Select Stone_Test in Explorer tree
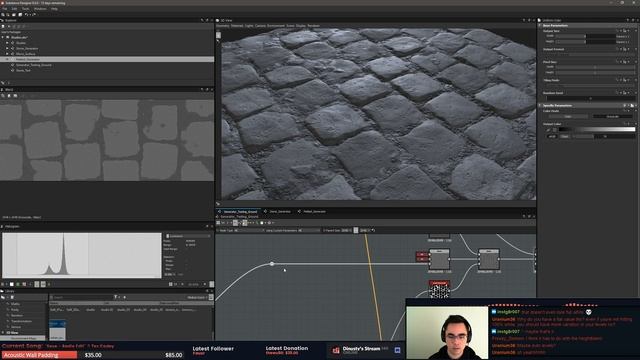The width and height of the screenshot is (640, 360). pos(23,70)
